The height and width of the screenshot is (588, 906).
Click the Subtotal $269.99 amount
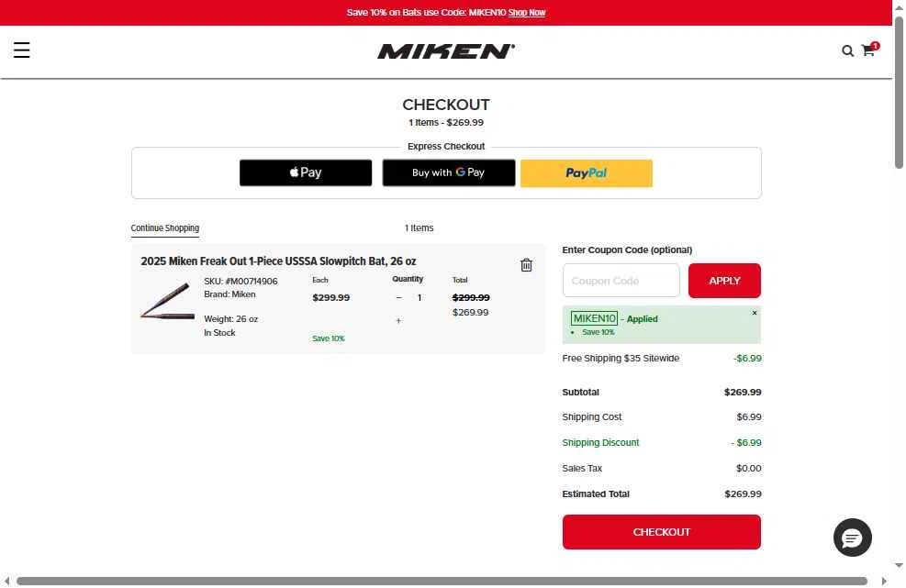point(743,393)
